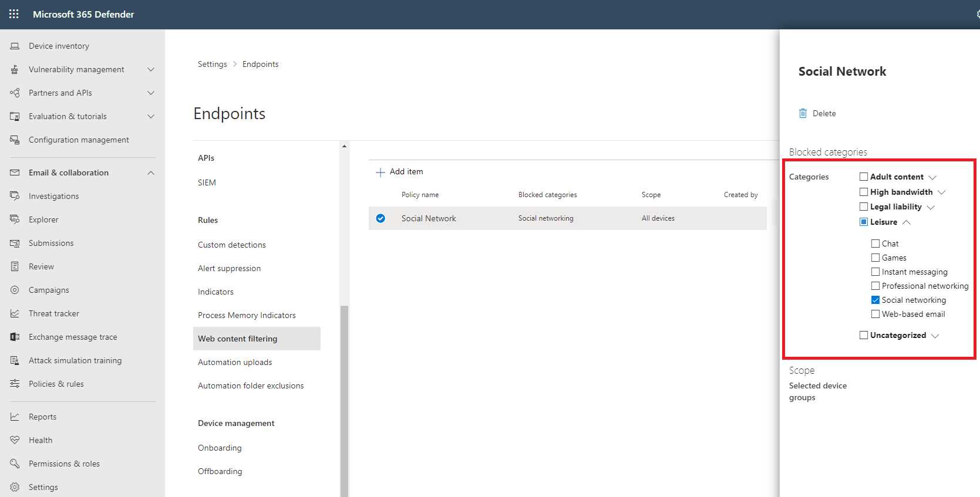The image size is (980, 497).
Task: Expand the Uncategorized chevron
Action: [x=935, y=336]
